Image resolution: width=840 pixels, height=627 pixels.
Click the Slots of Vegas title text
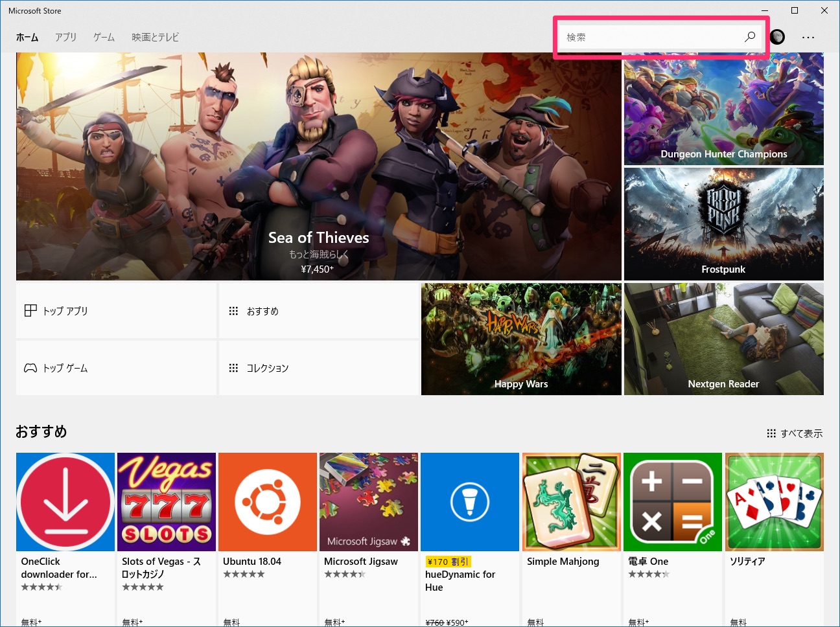click(161, 568)
